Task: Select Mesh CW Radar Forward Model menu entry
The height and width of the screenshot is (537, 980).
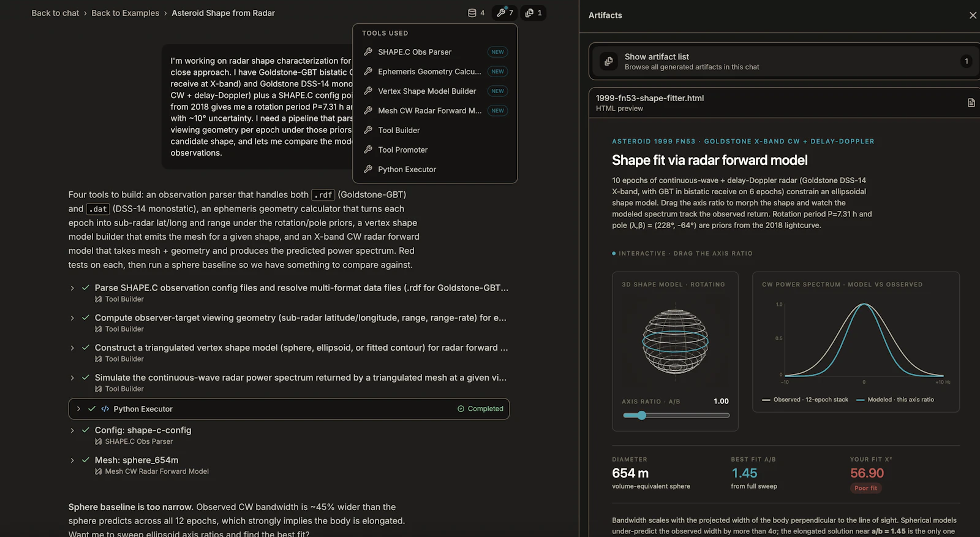Action: click(435, 111)
